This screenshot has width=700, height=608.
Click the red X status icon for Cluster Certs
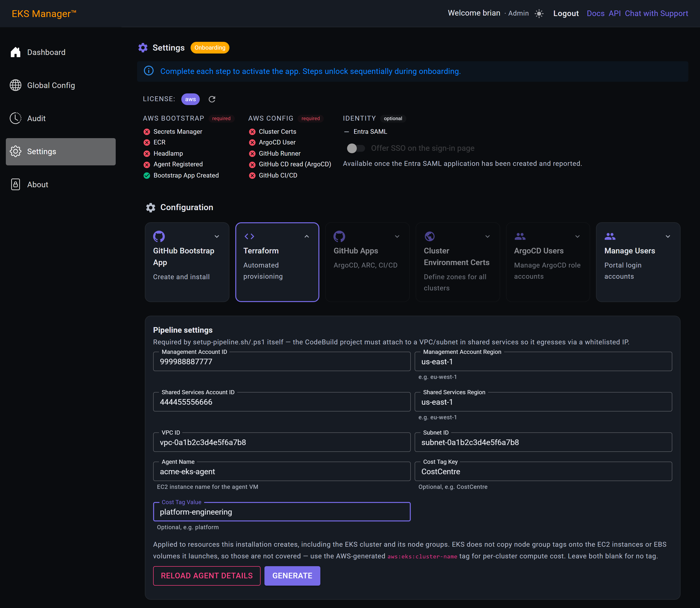coord(252,132)
